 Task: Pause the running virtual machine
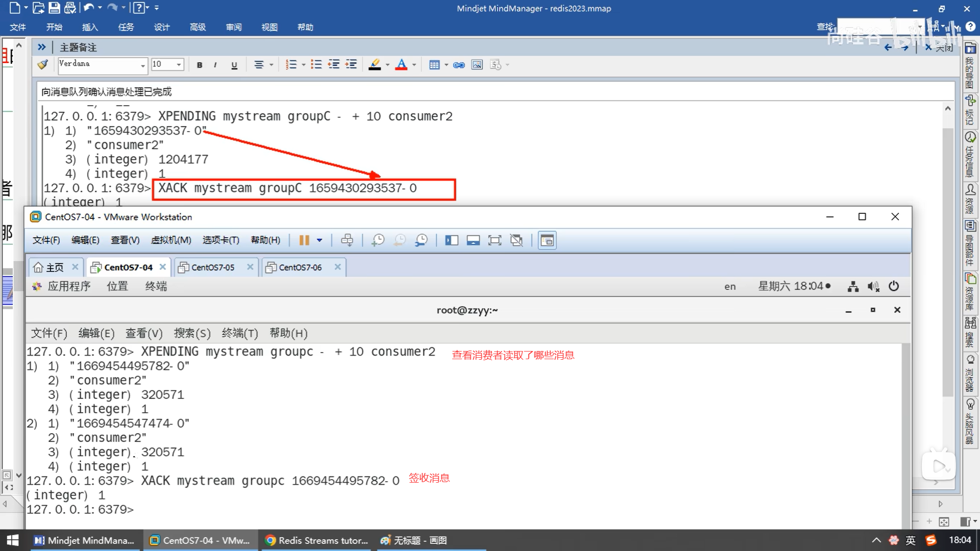tap(304, 240)
